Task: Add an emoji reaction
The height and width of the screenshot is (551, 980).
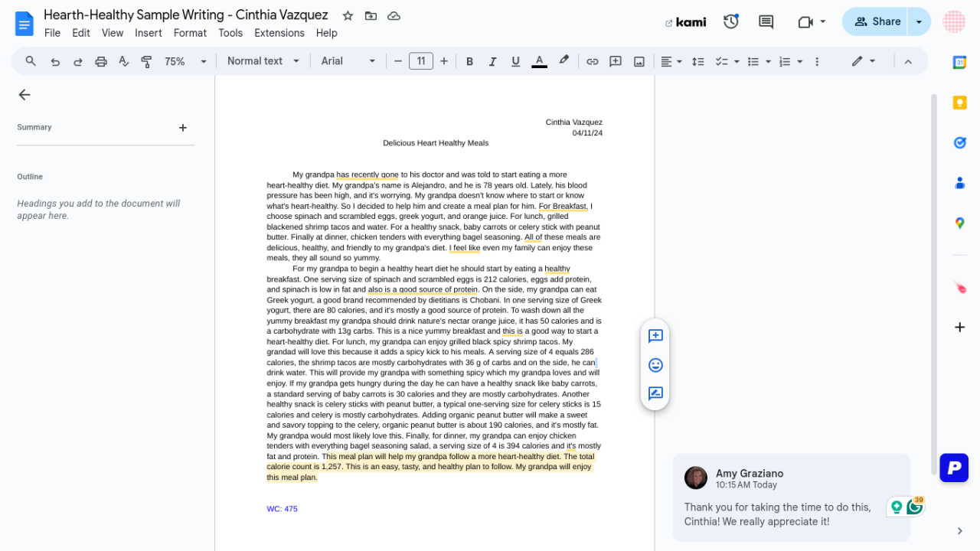Action: coord(655,365)
